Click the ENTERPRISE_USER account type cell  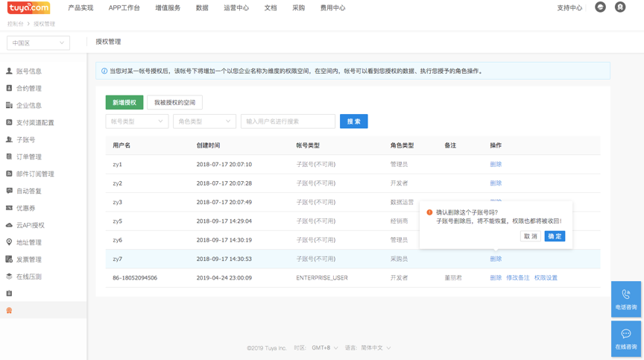tap(322, 277)
